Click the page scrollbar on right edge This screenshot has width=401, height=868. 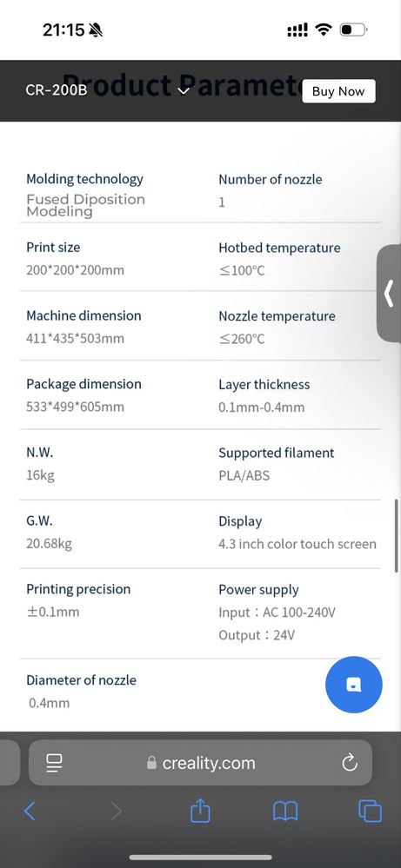[x=396, y=536]
